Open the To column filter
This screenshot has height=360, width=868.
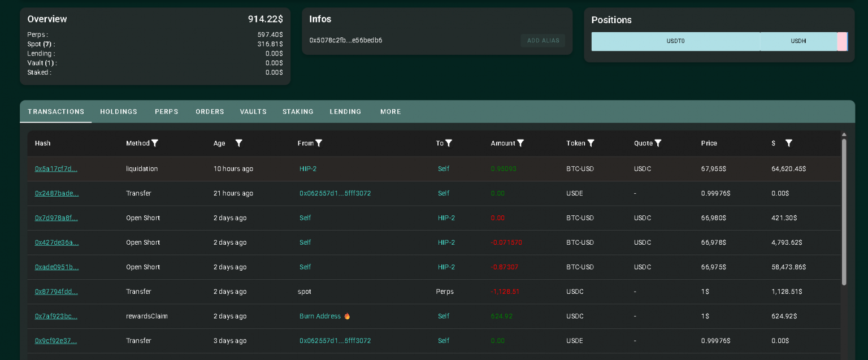(450, 143)
